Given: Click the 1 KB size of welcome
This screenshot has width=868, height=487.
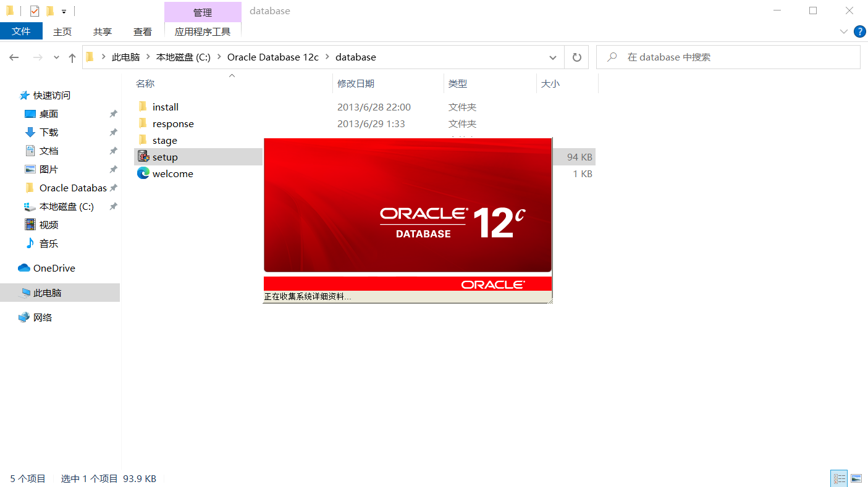Looking at the screenshot, I should click(583, 174).
